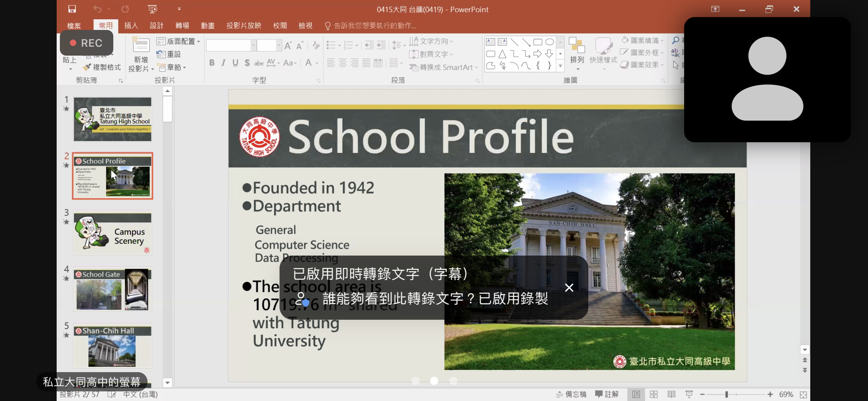Click the font name combo box
The image size is (868, 401).
pyautogui.click(x=231, y=45)
